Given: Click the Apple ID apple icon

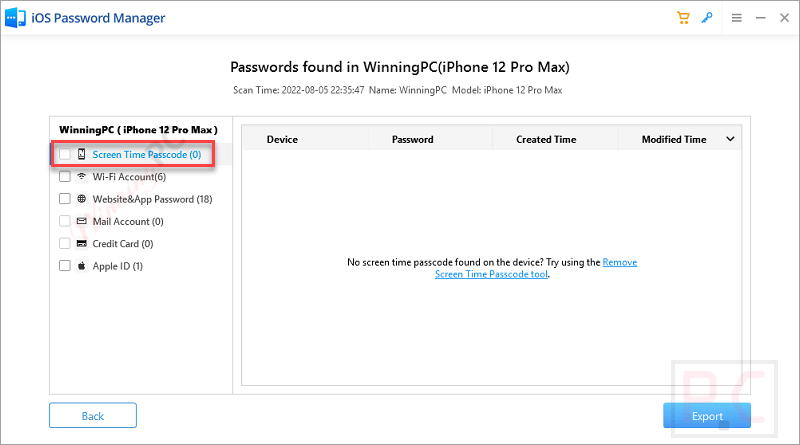Looking at the screenshot, I should [x=82, y=266].
